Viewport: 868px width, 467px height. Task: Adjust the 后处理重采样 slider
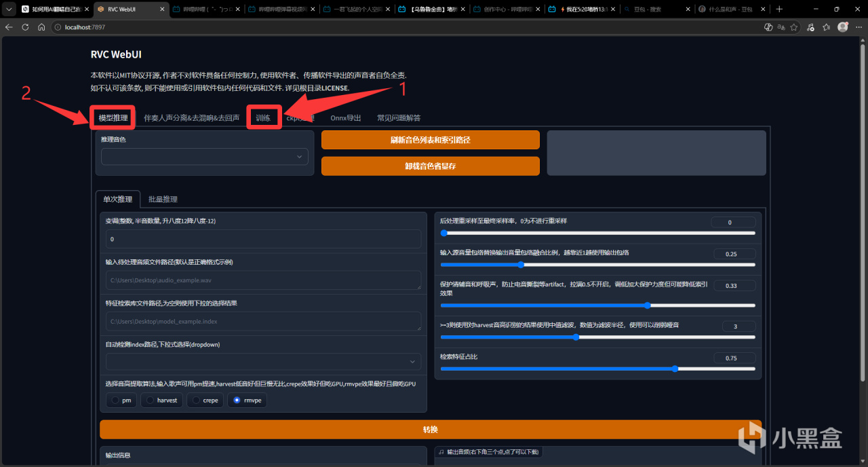pos(597,233)
